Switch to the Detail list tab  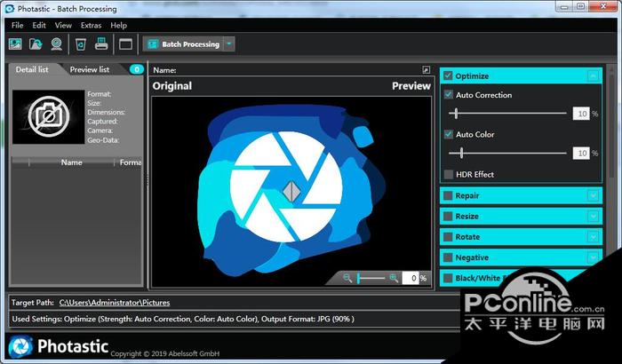(32, 69)
